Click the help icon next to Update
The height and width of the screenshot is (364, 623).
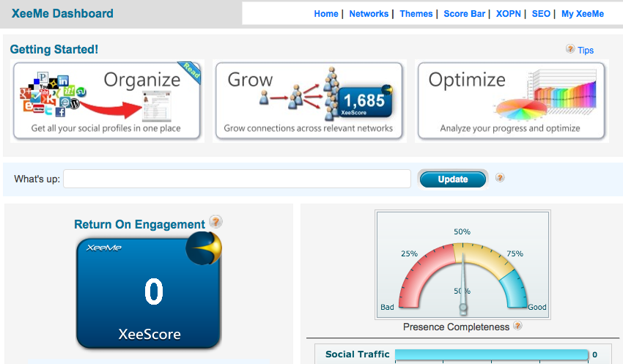[x=500, y=178]
